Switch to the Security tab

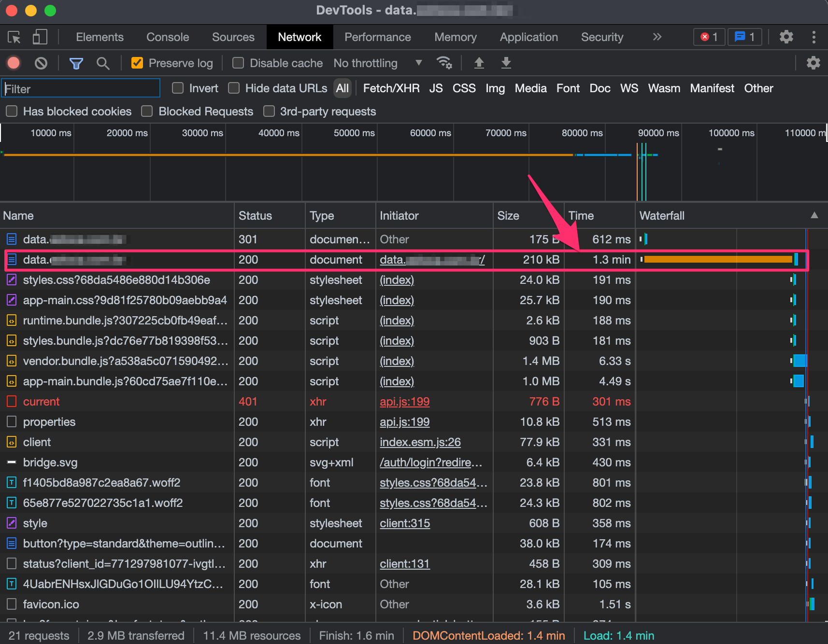(602, 37)
